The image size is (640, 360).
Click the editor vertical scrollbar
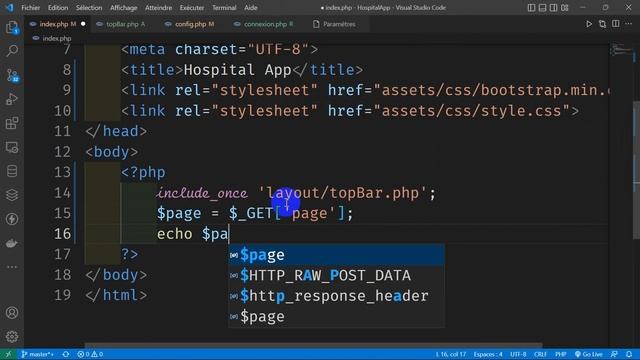coord(636,169)
